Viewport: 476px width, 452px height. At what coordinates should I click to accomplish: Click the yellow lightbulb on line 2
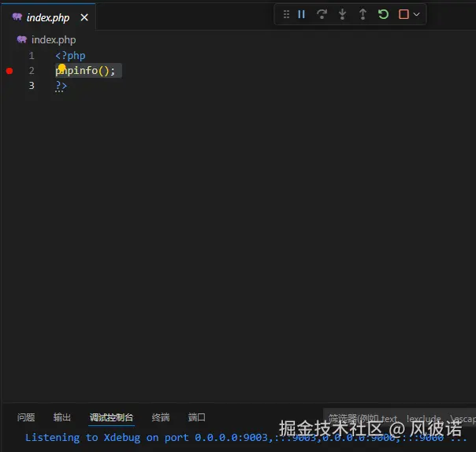62,67
